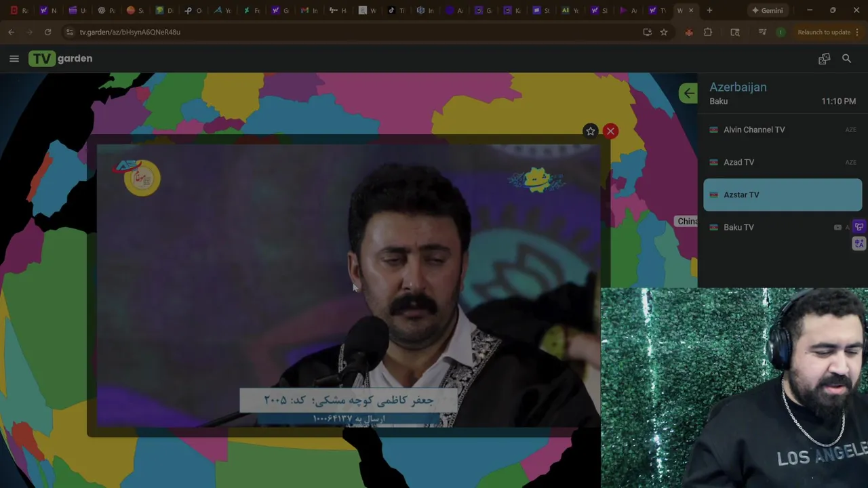The image size is (868, 488).
Task: Click the orange extension icon in toolbar
Action: pyautogui.click(x=689, y=32)
